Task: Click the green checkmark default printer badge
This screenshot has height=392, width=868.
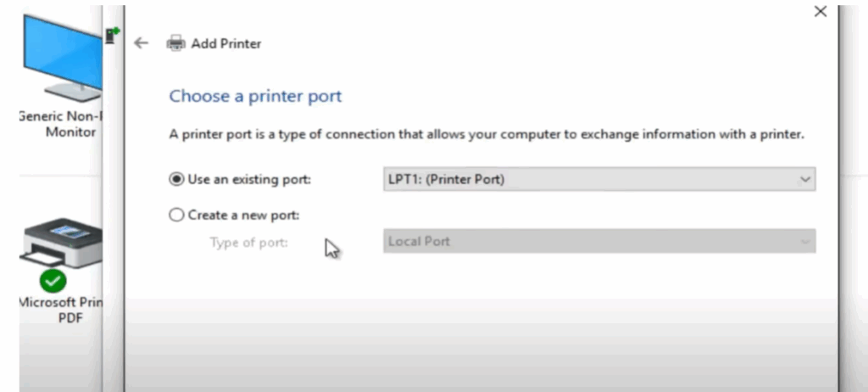Action: point(51,279)
